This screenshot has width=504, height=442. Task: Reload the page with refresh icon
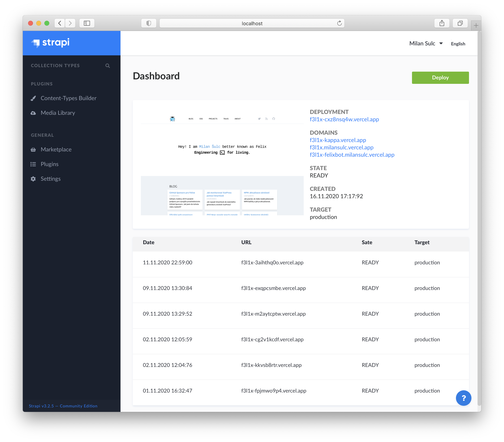339,23
